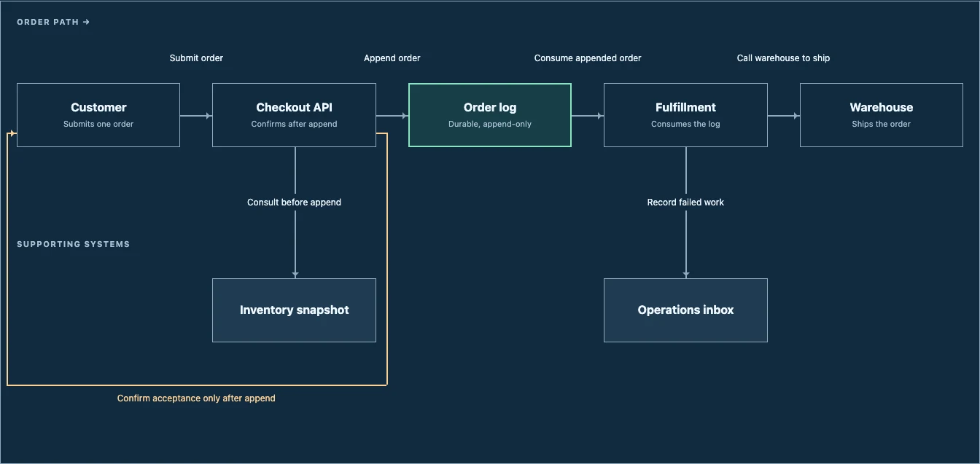Image resolution: width=980 pixels, height=464 pixels.
Task: Click the highlighted Order log node
Action: click(490, 115)
